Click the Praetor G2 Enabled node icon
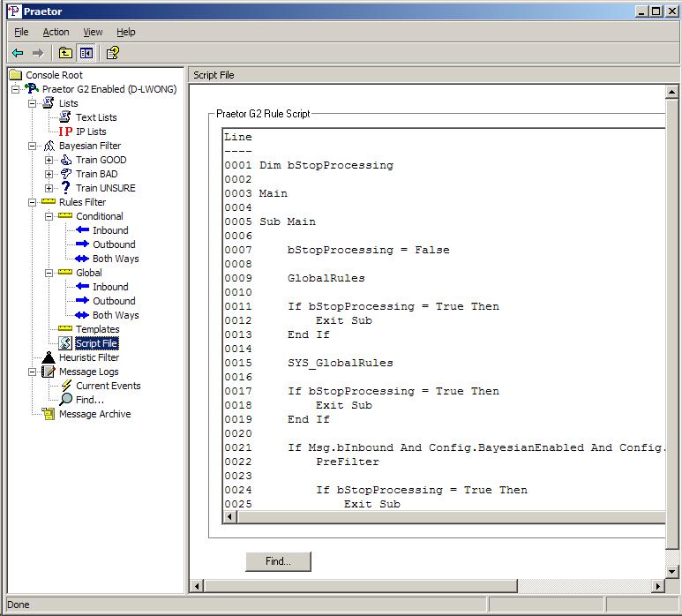Screen dimensions: 682x616 32,89
